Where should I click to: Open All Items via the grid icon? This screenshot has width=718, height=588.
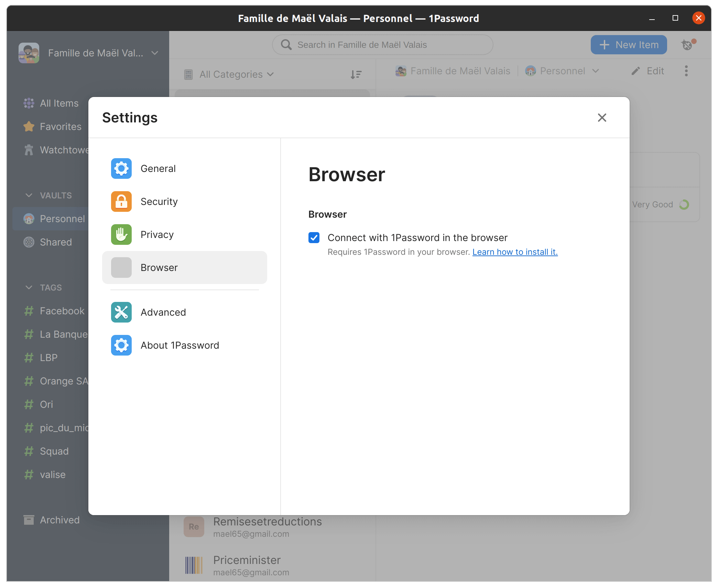pos(29,103)
